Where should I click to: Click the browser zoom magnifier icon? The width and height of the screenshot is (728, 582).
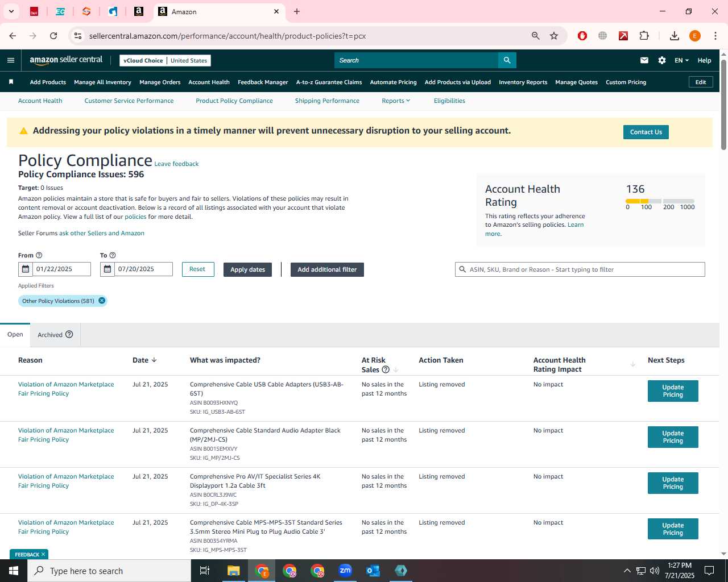click(x=535, y=36)
